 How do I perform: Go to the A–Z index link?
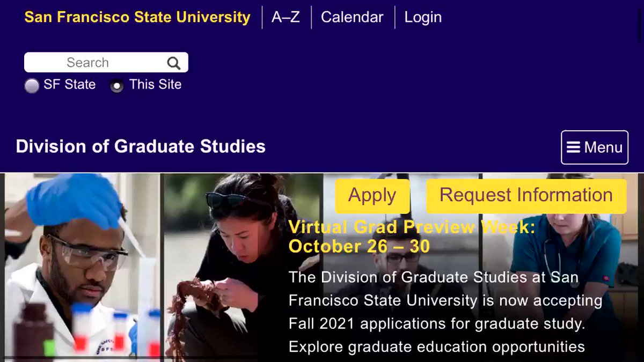286,17
